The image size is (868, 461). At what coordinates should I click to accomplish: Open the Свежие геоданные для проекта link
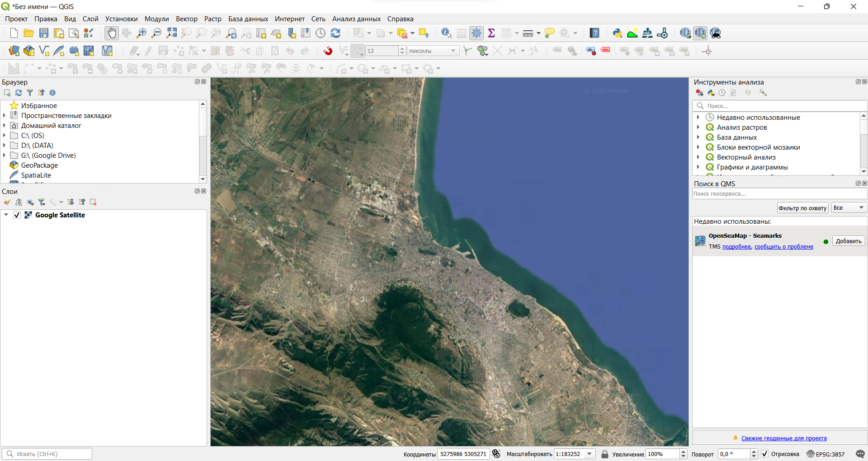[783, 438]
